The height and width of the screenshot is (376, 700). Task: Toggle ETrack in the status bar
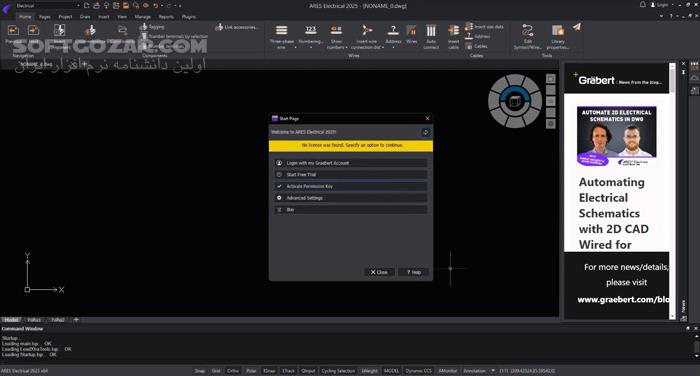click(x=288, y=371)
